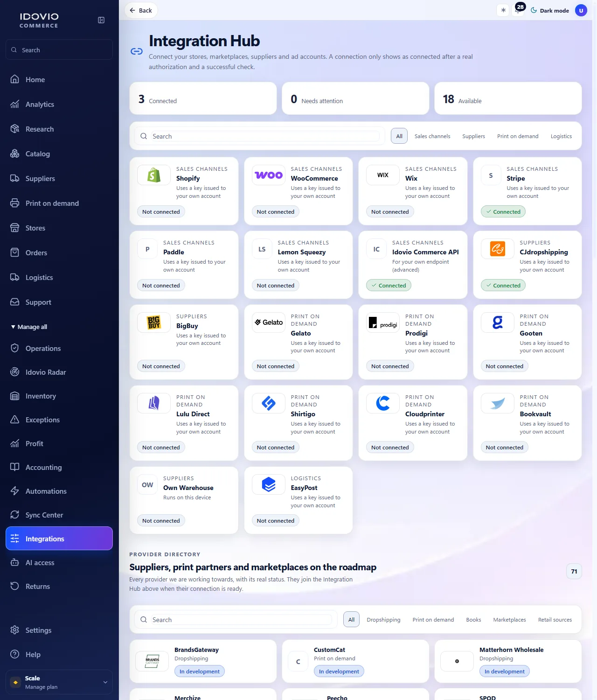This screenshot has height=700, width=597.
Task: Click the EasyPost logo
Action: pos(269,484)
